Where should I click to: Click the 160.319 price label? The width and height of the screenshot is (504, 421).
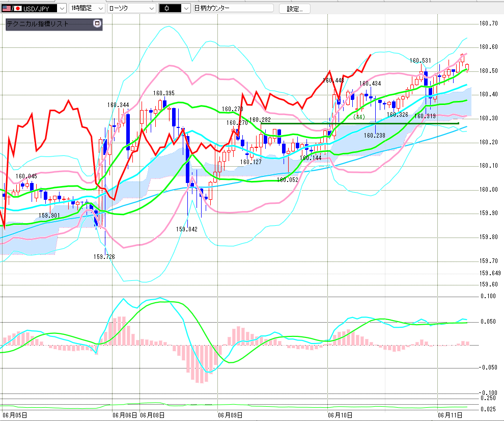(x=425, y=116)
